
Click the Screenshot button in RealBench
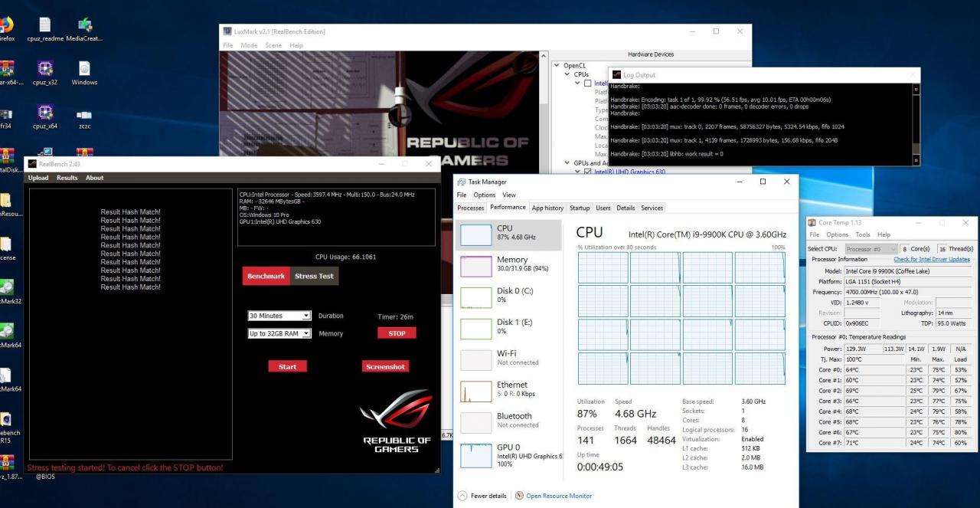(386, 367)
